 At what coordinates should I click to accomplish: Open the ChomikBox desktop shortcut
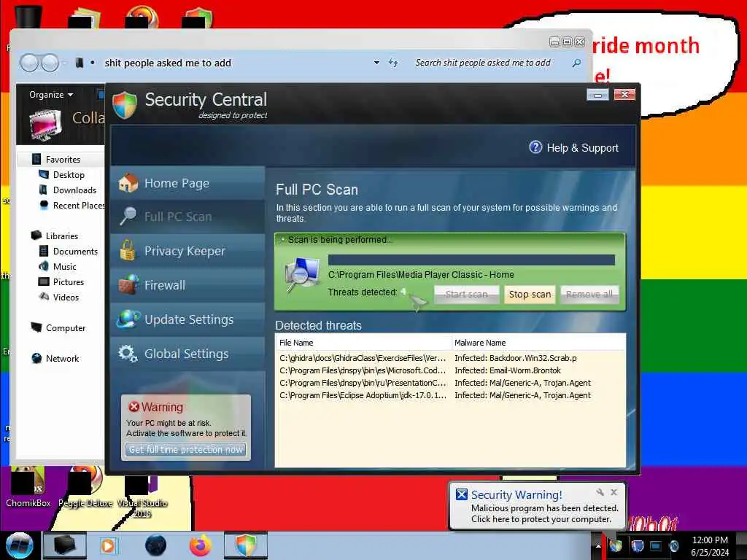point(28,486)
